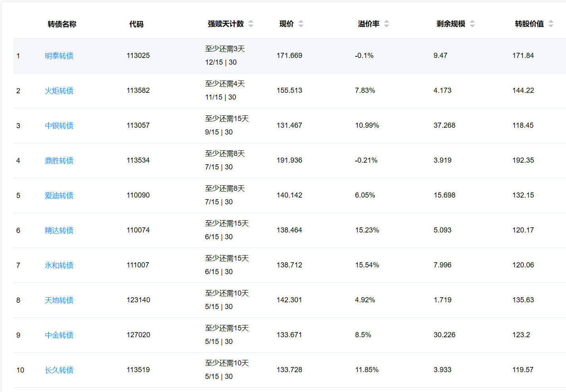This screenshot has width=566, height=392.
Task: Click the 191.936 price cell
Action: [x=289, y=160]
